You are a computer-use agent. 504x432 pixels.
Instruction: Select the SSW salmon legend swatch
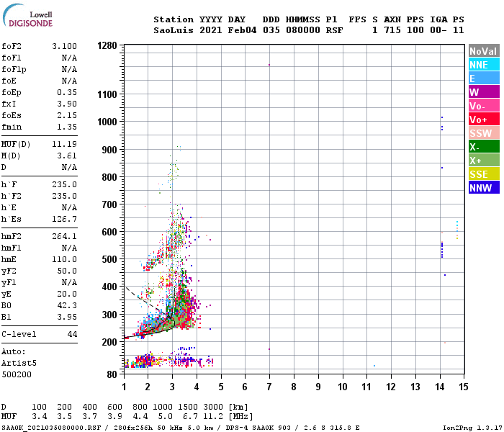[484, 133]
